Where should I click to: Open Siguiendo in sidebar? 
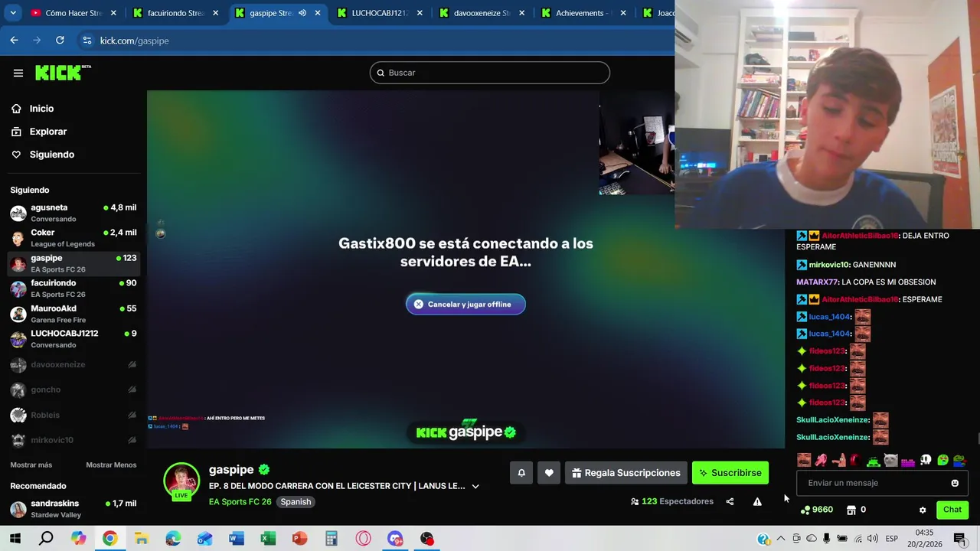pos(52,155)
